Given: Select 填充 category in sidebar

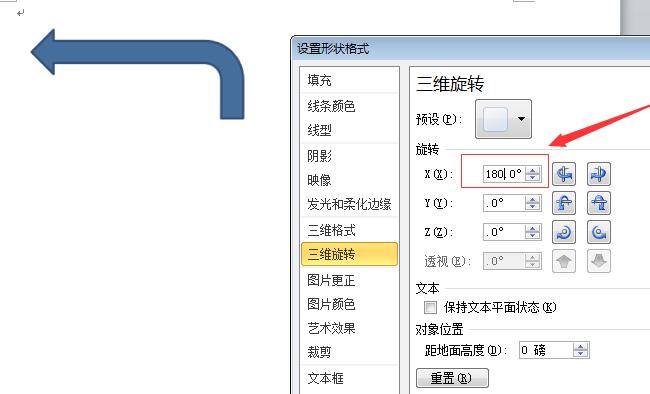Looking at the screenshot, I should click(349, 80).
